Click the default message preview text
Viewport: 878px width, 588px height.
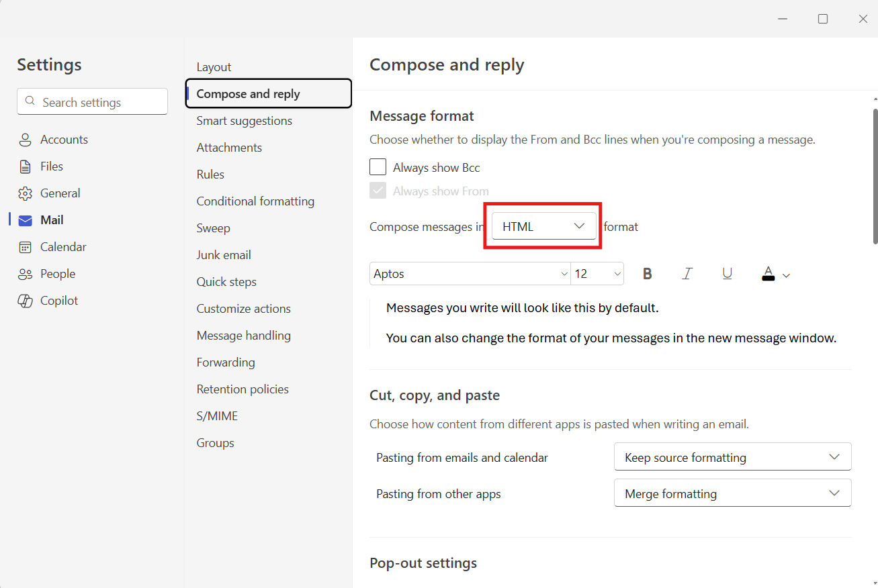(611, 324)
